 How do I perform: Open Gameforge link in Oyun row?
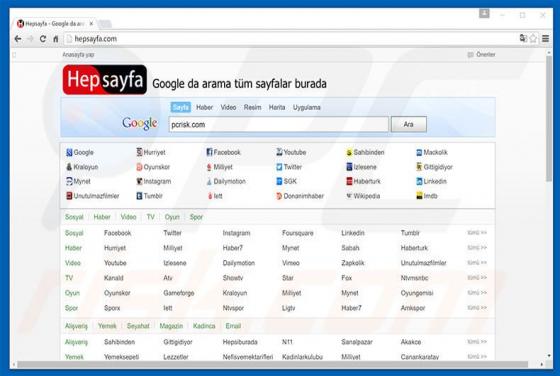[179, 293]
